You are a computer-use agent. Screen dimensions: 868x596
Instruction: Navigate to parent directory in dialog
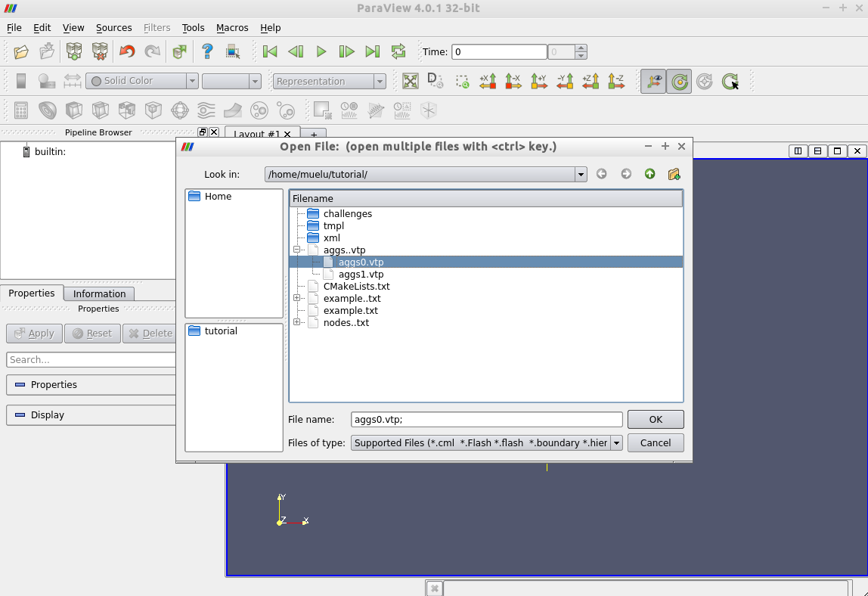tap(649, 174)
